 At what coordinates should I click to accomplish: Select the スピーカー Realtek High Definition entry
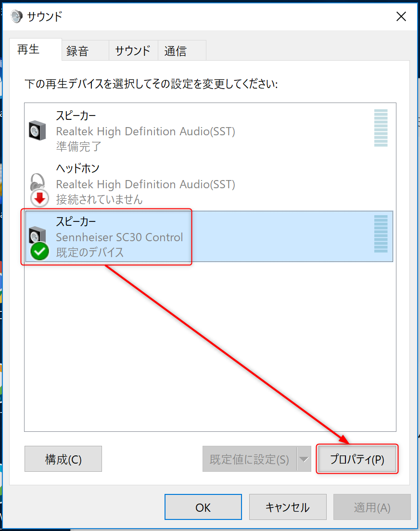click(x=209, y=131)
